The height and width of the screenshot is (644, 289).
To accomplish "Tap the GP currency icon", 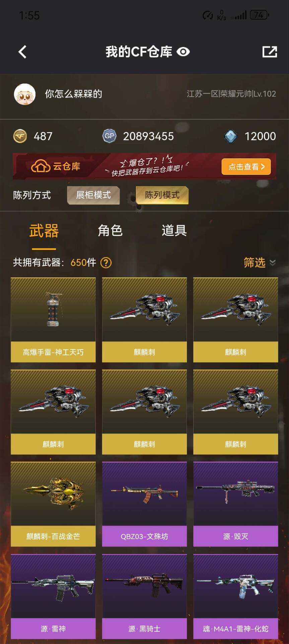I will (109, 136).
